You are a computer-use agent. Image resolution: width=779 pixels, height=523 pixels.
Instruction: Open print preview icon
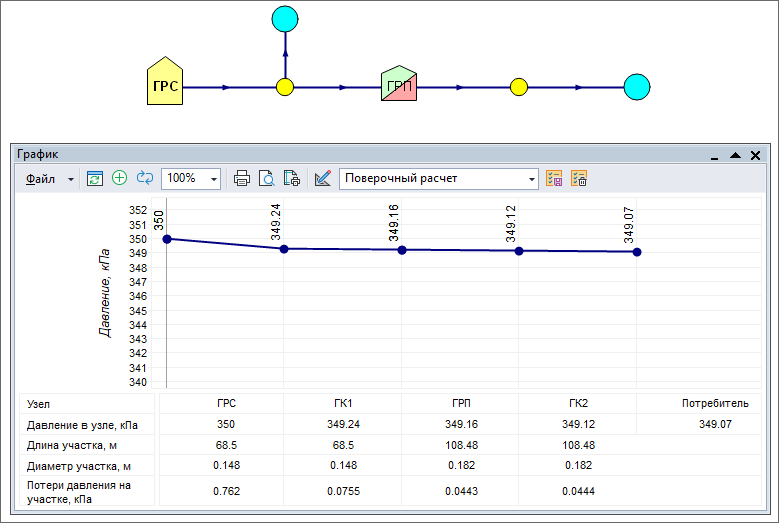click(x=267, y=178)
